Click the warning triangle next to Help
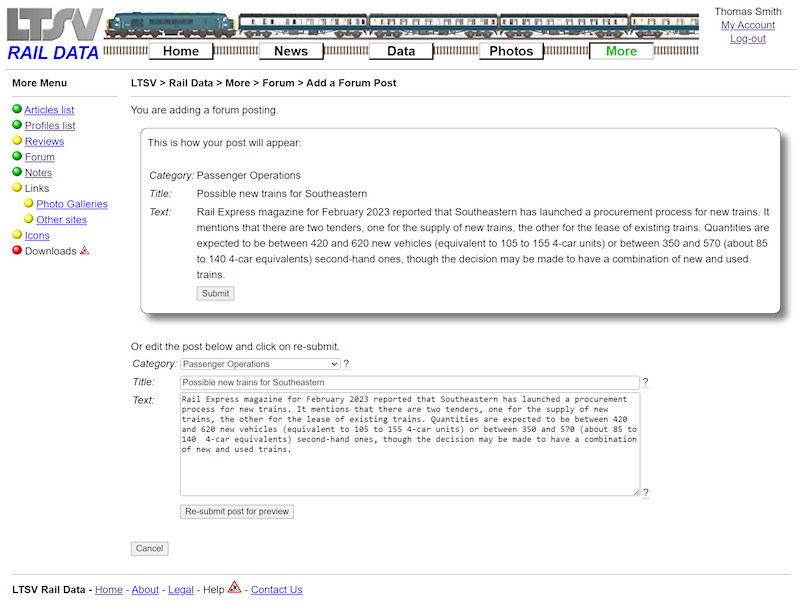 pos(233,589)
